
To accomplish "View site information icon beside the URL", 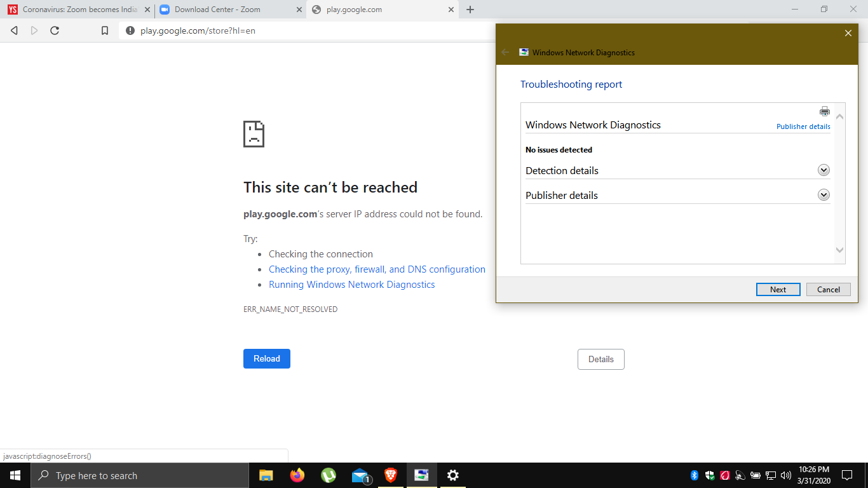I will click(x=130, y=30).
